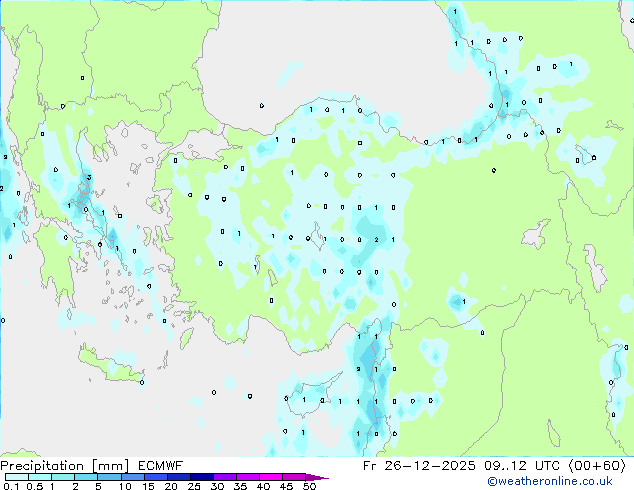The width and height of the screenshot is (634, 490).
Task: Click the "ECMWF" model label
Action: (161, 466)
